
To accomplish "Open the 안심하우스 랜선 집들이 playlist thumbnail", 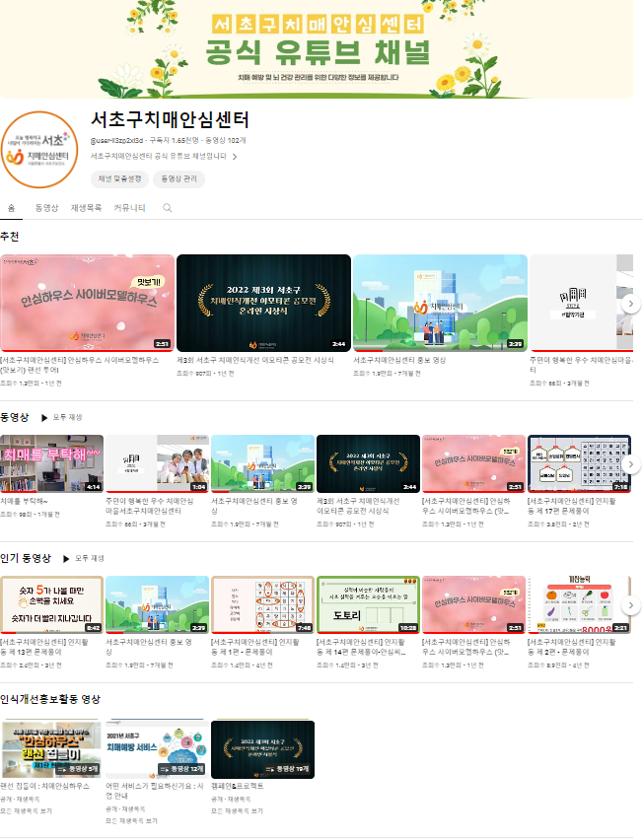I will click(51, 749).
